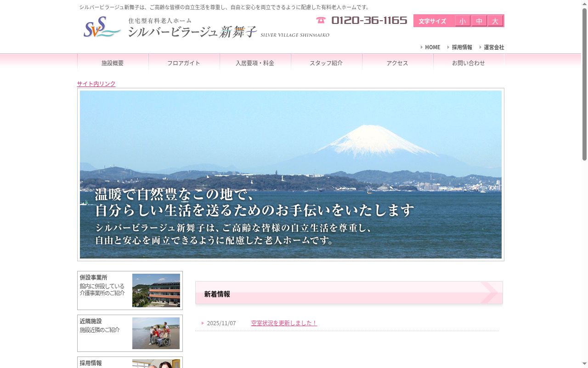Click the scrollbar up arrow
588x368 pixels.
[x=584, y=4]
